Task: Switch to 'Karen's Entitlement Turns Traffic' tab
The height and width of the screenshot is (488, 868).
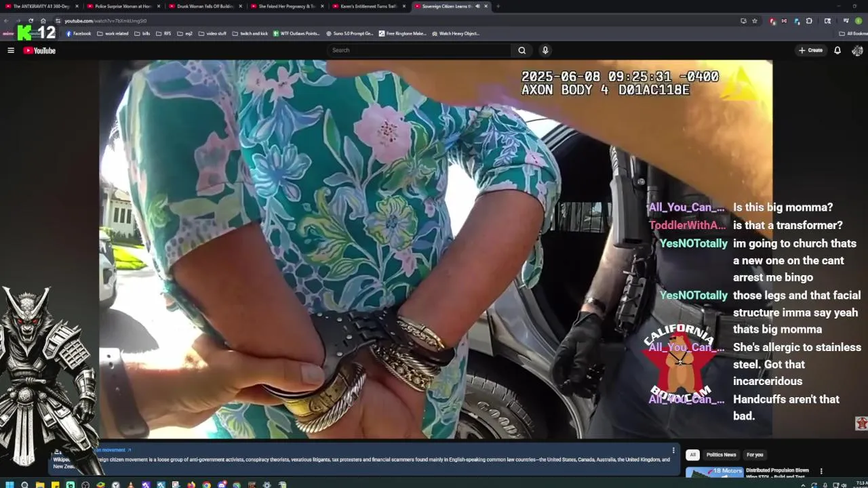Action: tap(368, 6)
